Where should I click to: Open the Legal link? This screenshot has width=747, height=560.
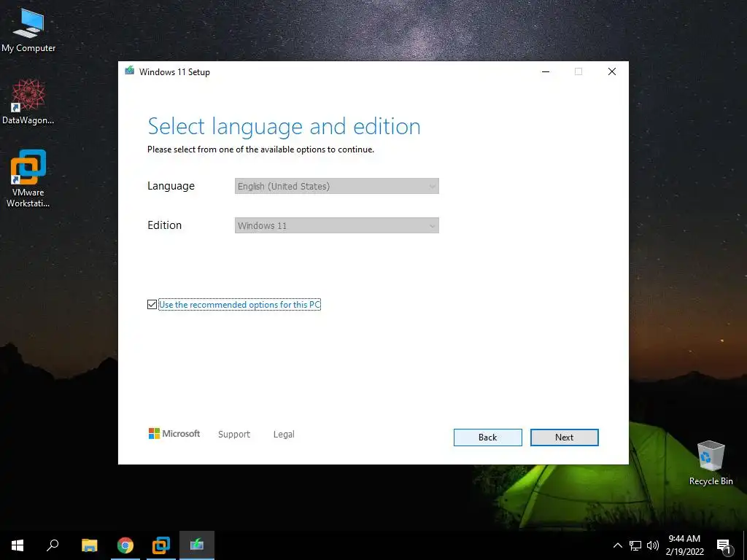coord(284,435)
